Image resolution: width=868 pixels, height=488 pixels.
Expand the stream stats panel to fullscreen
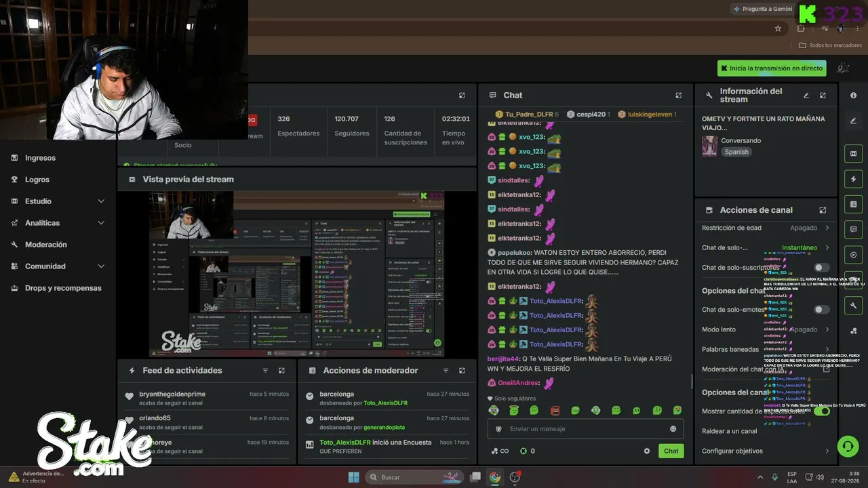point(462,96)
